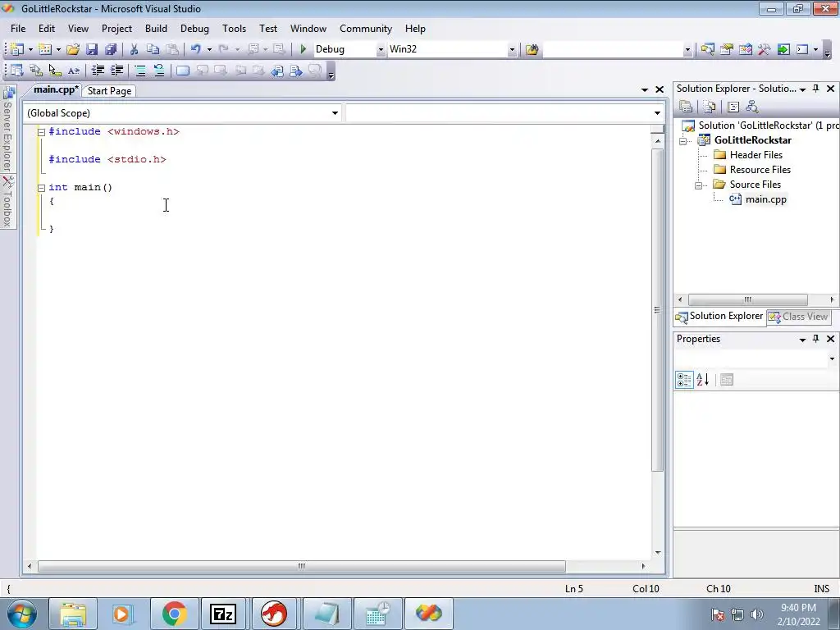Save main.cpp with the floppy disk icon
This screenshot has width=840, height=630.
pyautogui.click(x=92, y=49)
